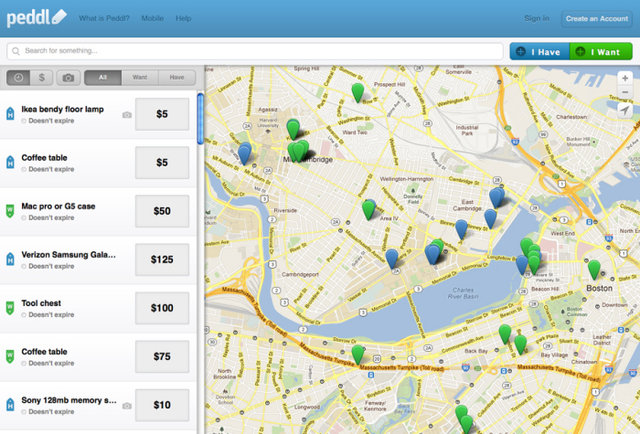Click the Sign in link
The image size is (640, 434).
(x=537, y=18)
